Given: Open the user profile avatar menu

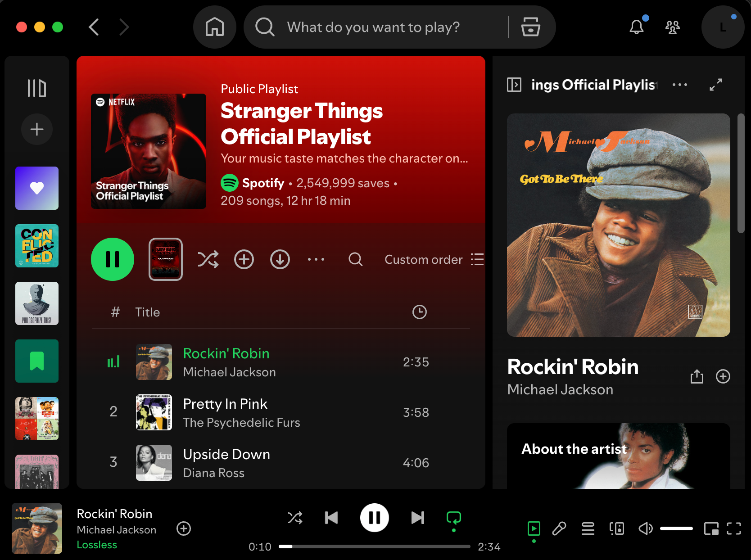Looking at the screenshot, I should point(723,27).
